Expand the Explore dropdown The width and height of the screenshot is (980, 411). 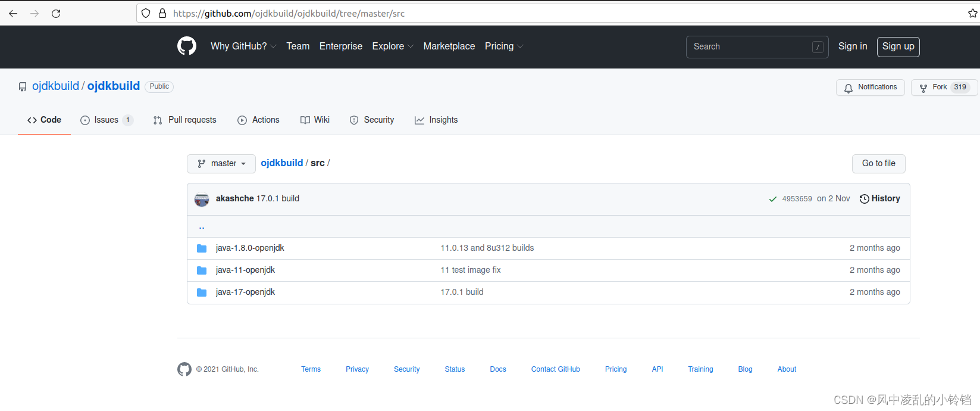[x=393, y=46]
